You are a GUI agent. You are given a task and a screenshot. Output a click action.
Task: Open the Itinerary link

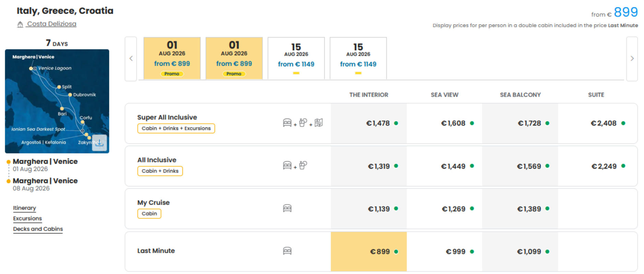24,208
